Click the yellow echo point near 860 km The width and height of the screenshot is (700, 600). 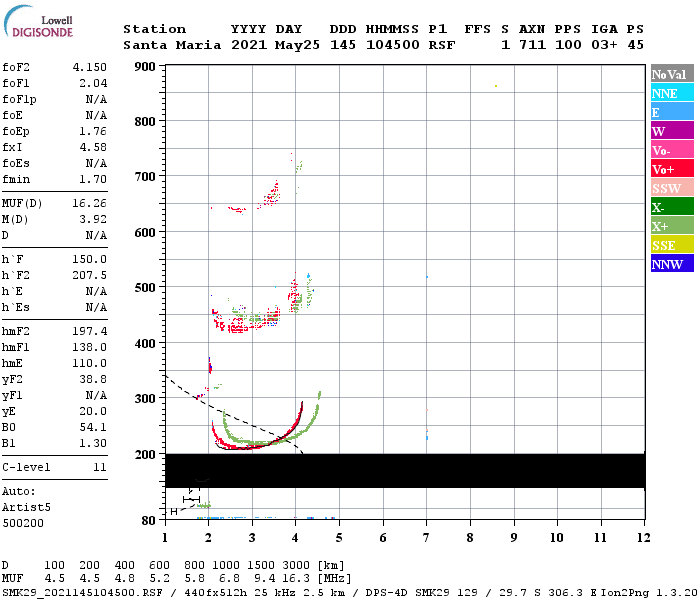coord(496,86)
